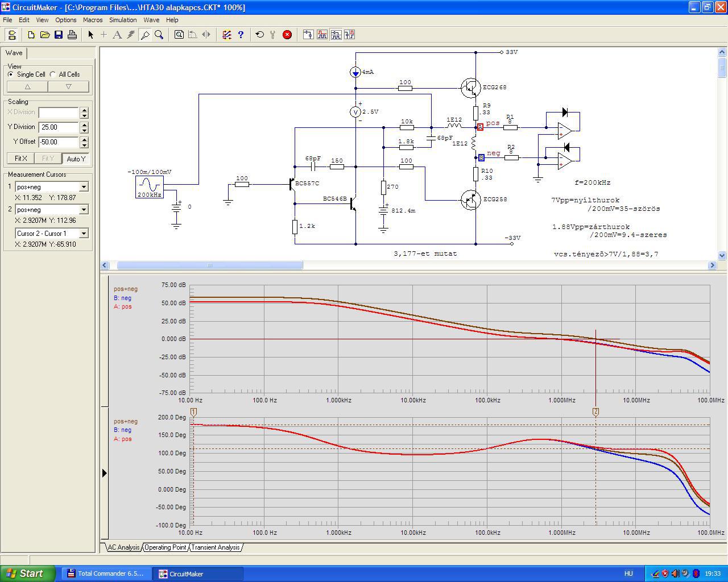
Task: Open cursor 2 pos+neg dropdown
Action: [x=84, y=210]
